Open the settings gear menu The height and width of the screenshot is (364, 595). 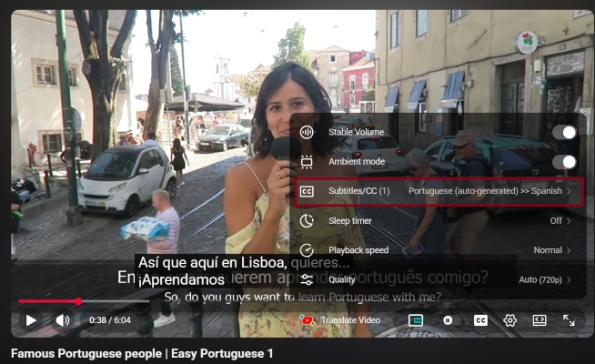pos(509,320)
